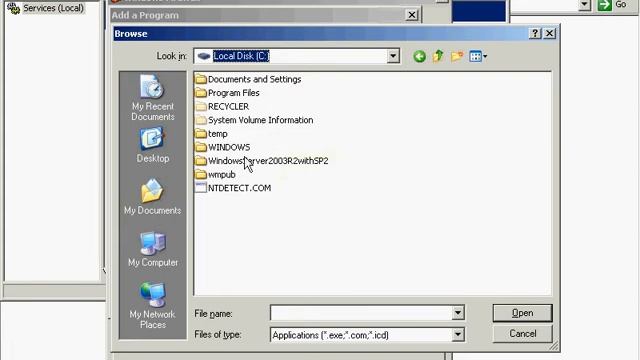Go back using the green Back arrow
The width and height of the screenshot is (640, 360).
[x=419, y=56]
